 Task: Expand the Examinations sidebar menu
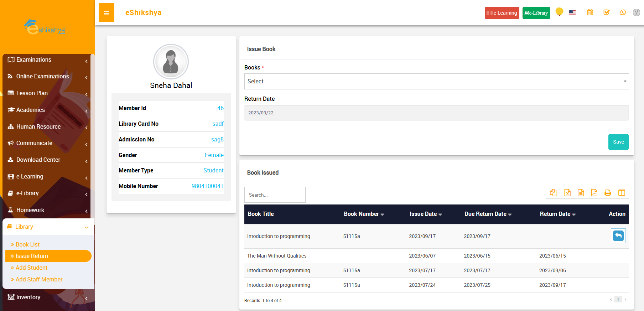click(48, 60)
